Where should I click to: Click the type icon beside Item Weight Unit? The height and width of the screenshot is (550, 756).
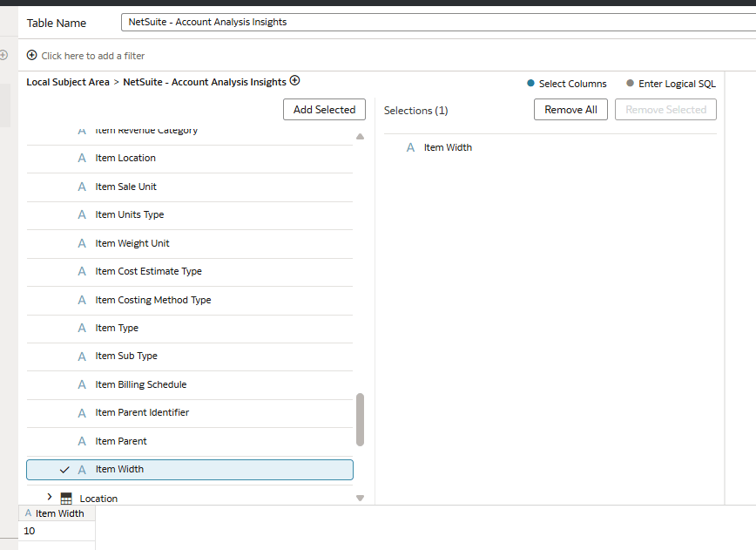pos(82,244)
